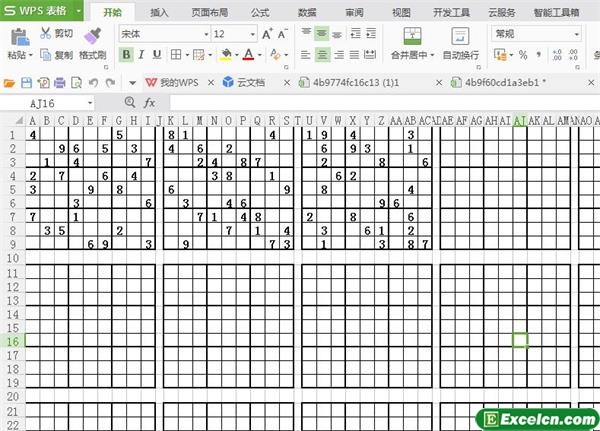Switch to the 数据 tab
Image resolution: width=600 pixels, height=431 pixels.
click(307, 13)
